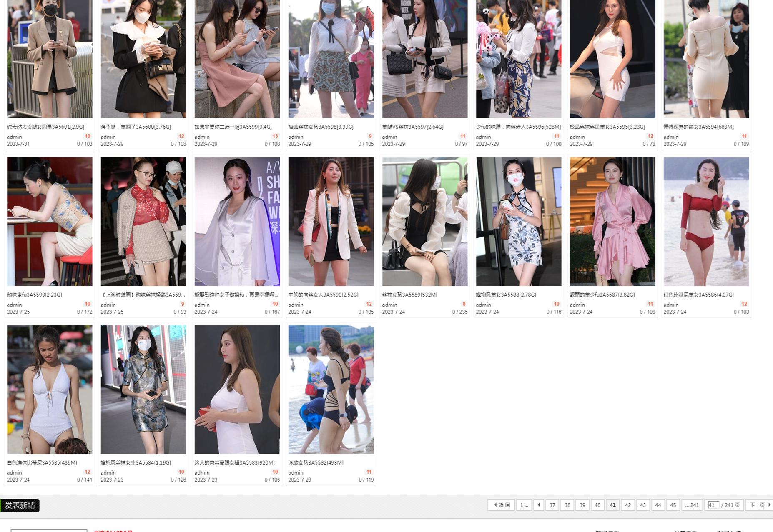
Task: Open title link ending 3A5599[3.4G]
Action: coord(233,127)
